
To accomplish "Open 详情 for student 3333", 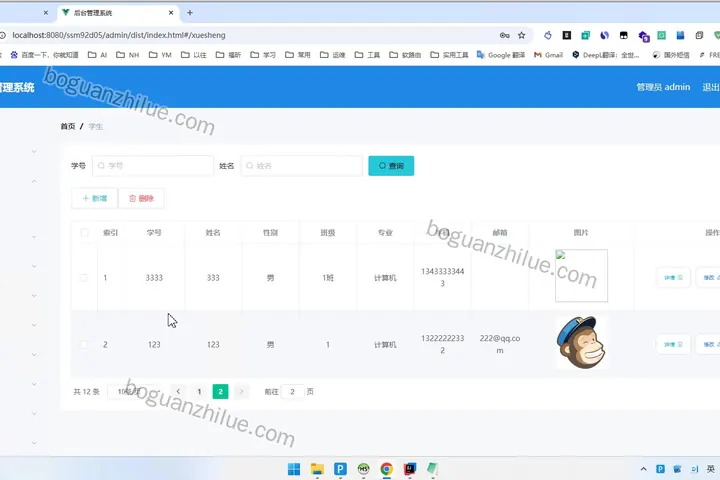I will (673, 277).
